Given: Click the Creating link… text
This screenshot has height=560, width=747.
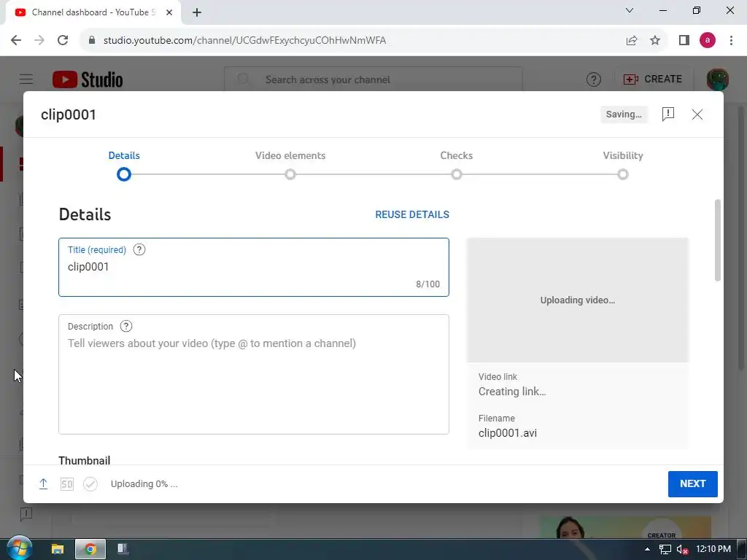Looking at the screenshot, I should (512, 392).
